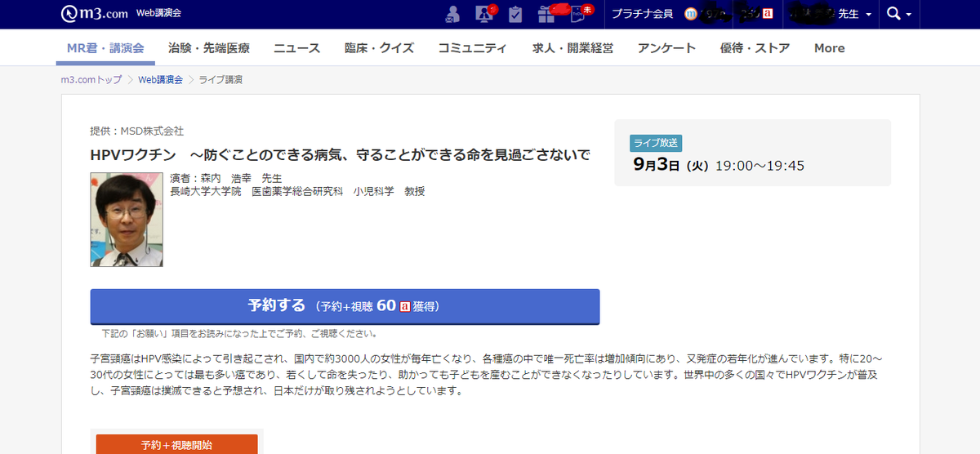Image resolution: width=980 pixels, height=454 pixels.
Task: Click the 予約する reservation button
Action: click(345, 306)
